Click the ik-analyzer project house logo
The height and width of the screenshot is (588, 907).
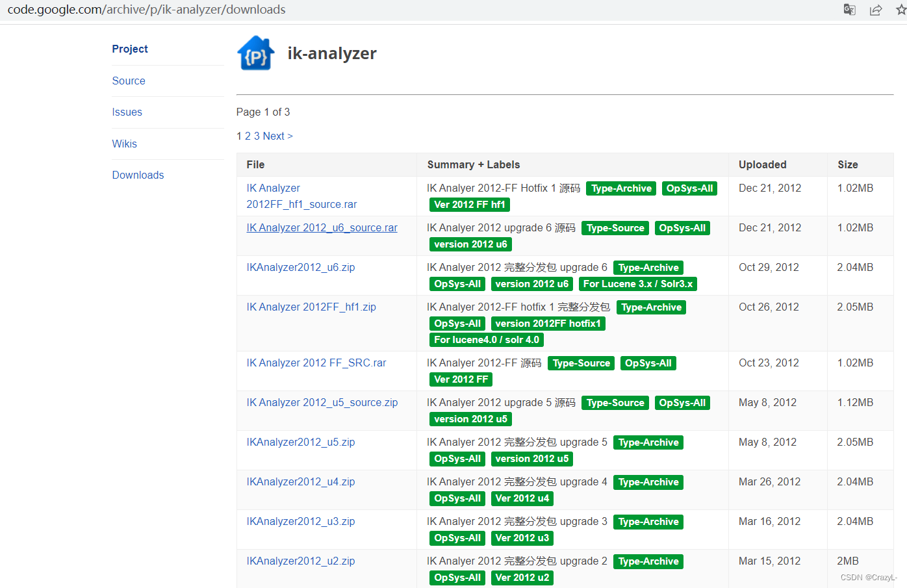pyautogui.click(x=256, y=53)
